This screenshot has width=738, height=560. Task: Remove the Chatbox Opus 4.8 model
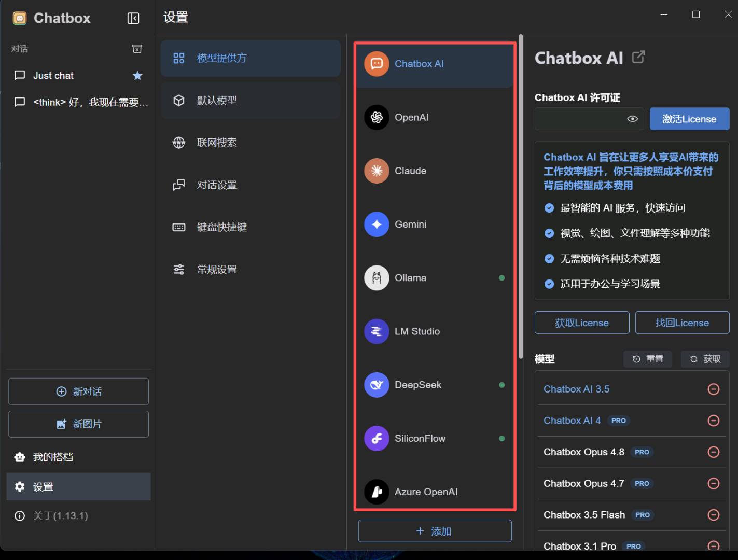tap(714, 452)
